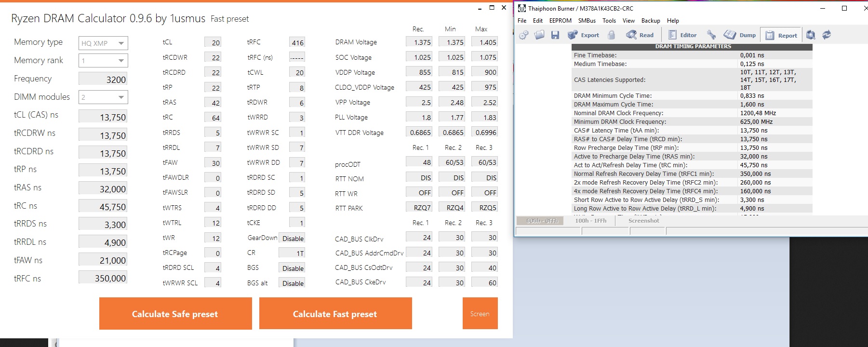Click the tRFC ns field showing 350,000
The height and width of the screenshot is (347, 868).
click(103, 278)
